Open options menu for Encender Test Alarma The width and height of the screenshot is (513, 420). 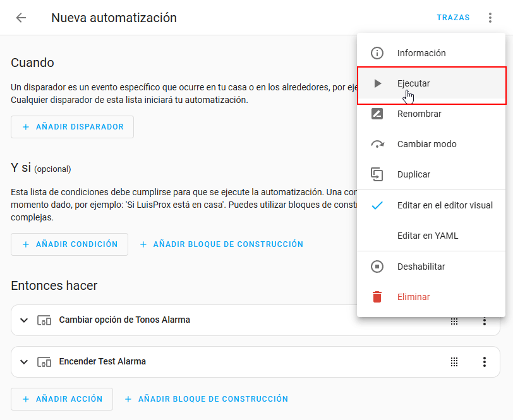485,362
